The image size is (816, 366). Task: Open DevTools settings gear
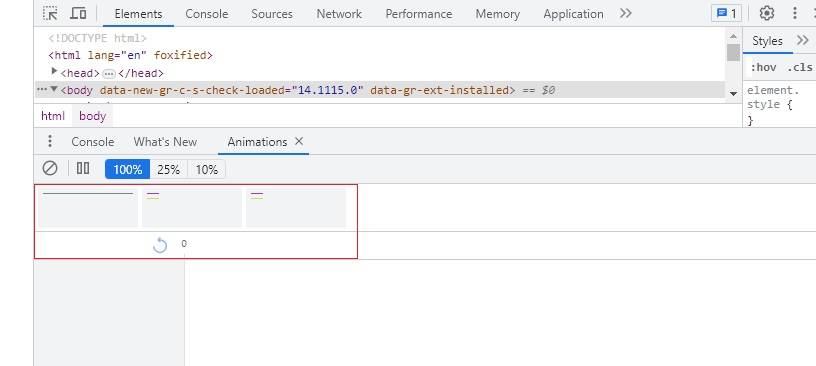pos(767,14)
